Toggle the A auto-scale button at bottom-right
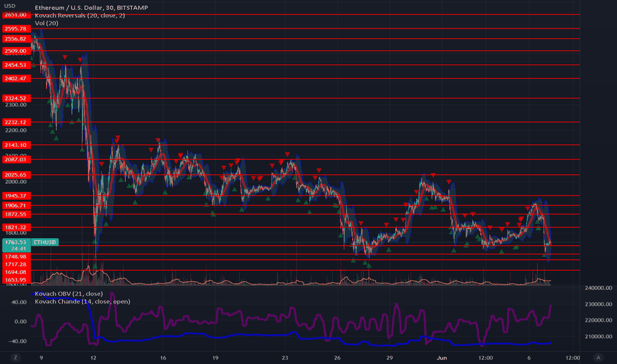 [x=598, y=357]
